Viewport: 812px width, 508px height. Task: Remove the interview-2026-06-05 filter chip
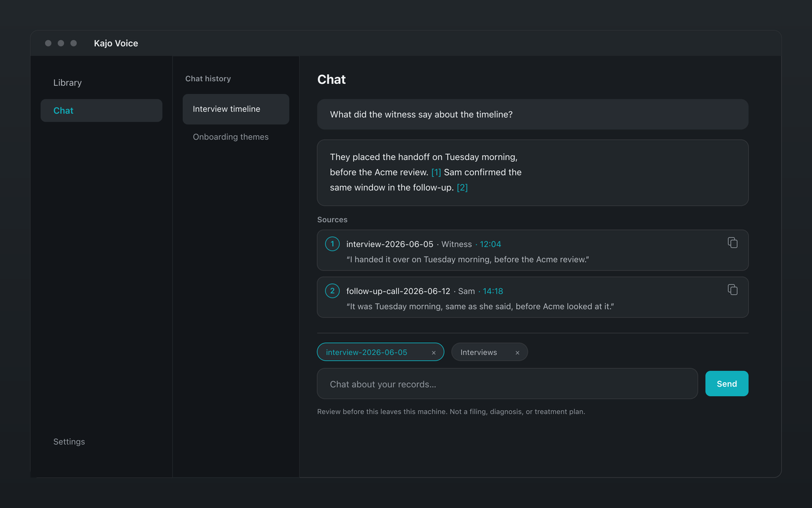click(434, 352)
